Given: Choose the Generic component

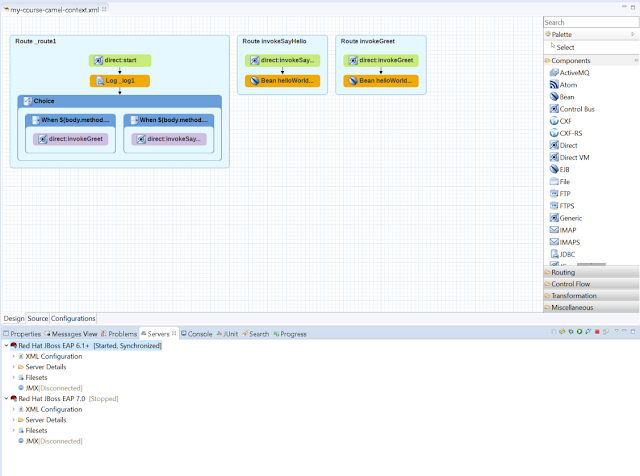Looking at the screenshot, I should coord(566,218).
